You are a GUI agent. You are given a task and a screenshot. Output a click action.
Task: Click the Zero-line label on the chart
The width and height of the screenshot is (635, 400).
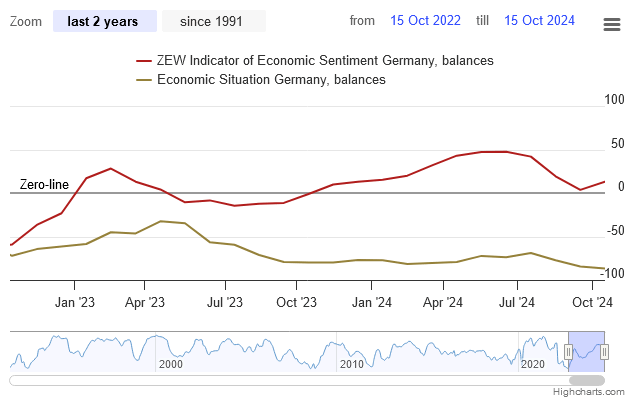(x=44, y=185)
